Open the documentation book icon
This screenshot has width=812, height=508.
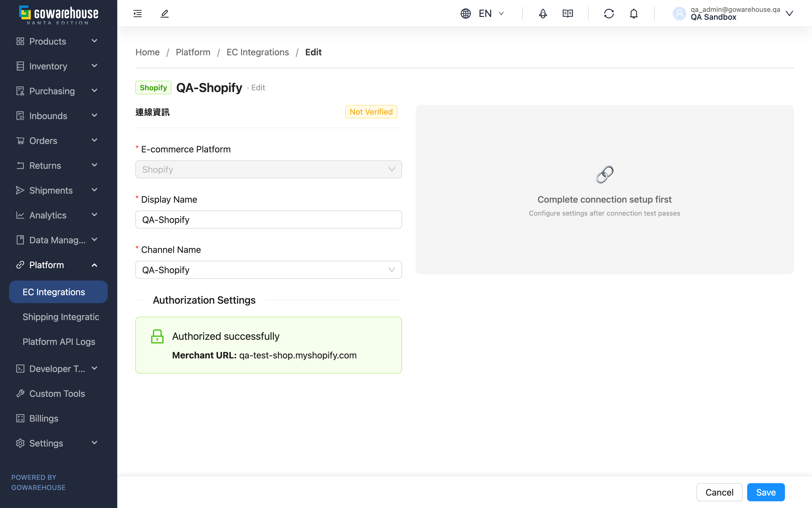568,14
